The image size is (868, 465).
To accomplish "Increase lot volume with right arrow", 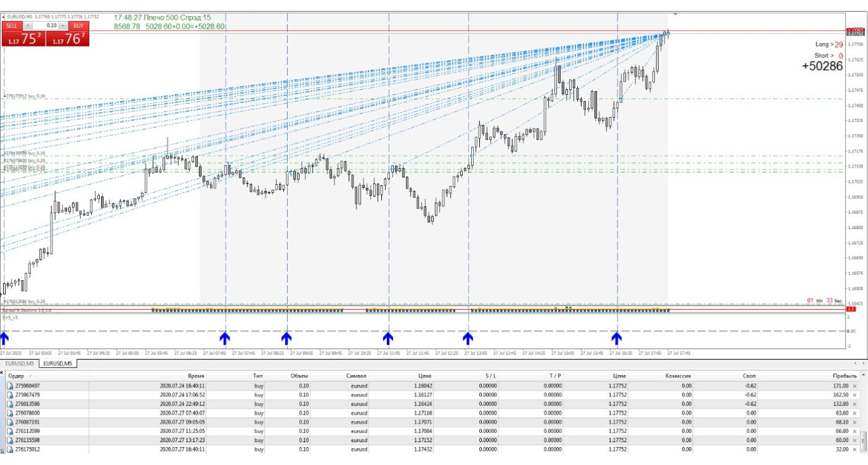I will [x=63, y=25].
